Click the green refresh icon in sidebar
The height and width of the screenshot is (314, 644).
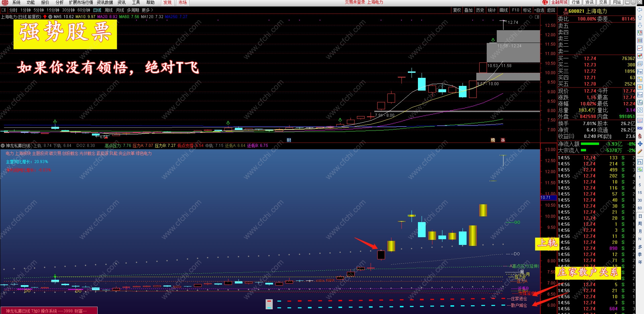tap(640, 169)
